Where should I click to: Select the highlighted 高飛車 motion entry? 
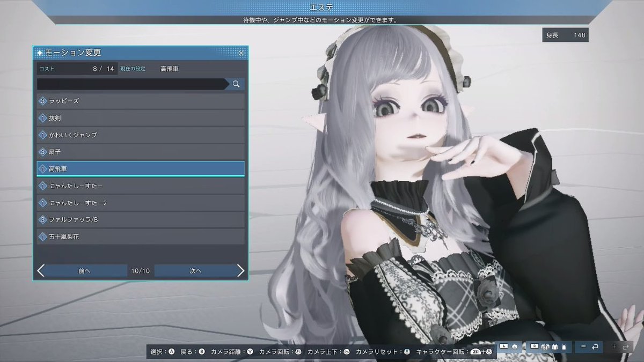coord(141,169)
